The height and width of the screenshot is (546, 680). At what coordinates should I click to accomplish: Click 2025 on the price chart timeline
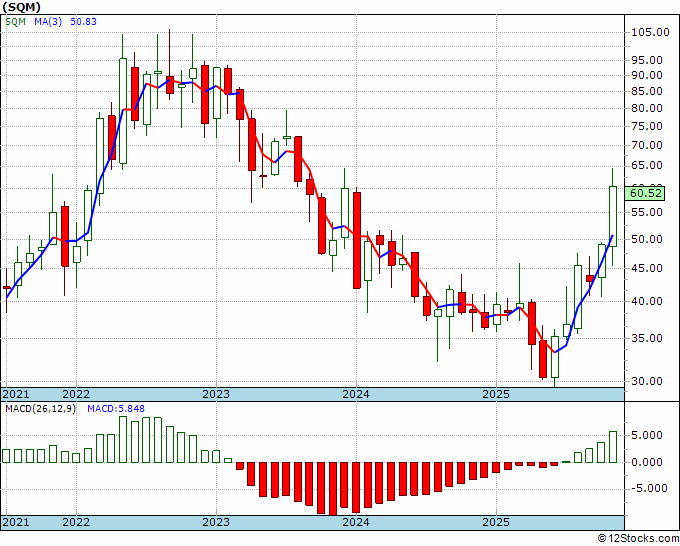point(496,394)
